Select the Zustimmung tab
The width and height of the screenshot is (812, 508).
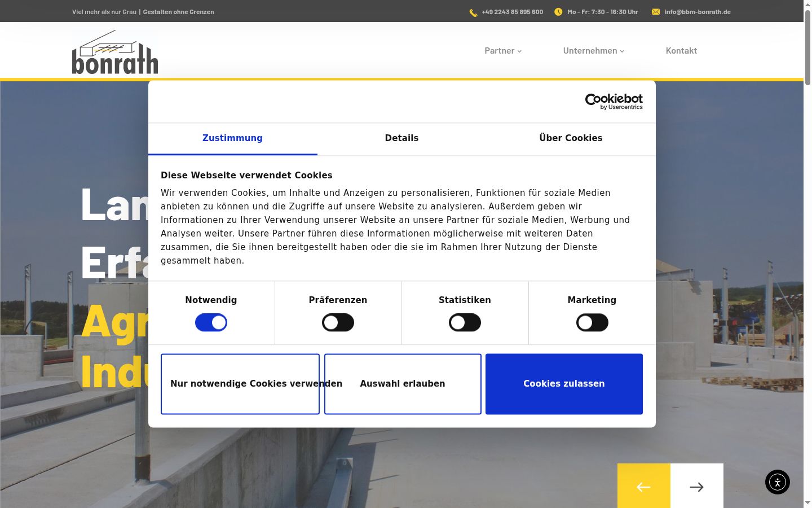232,139
